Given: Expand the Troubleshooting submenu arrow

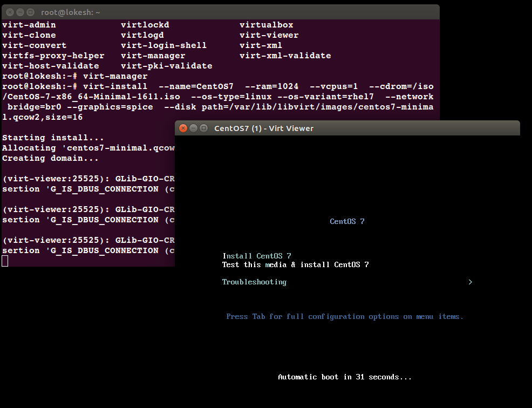Looking at the screenshot, I should tap(470, 282).
